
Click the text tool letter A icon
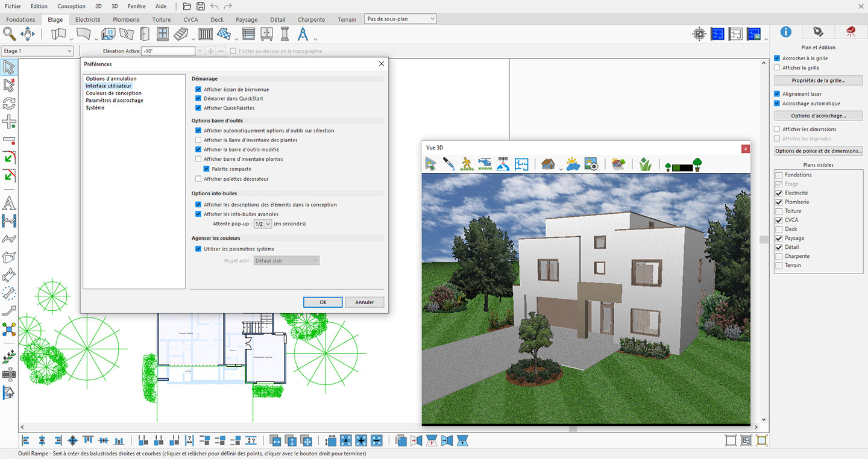pos(9,203)
